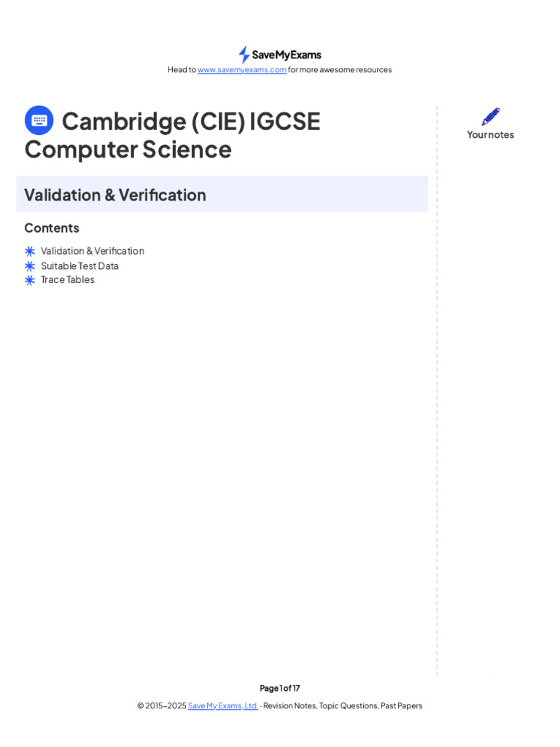The image size is (560, 747).
Task: Select the Validation & Verification contents entry
Action: pyautogui.click(x=93, y=251)
